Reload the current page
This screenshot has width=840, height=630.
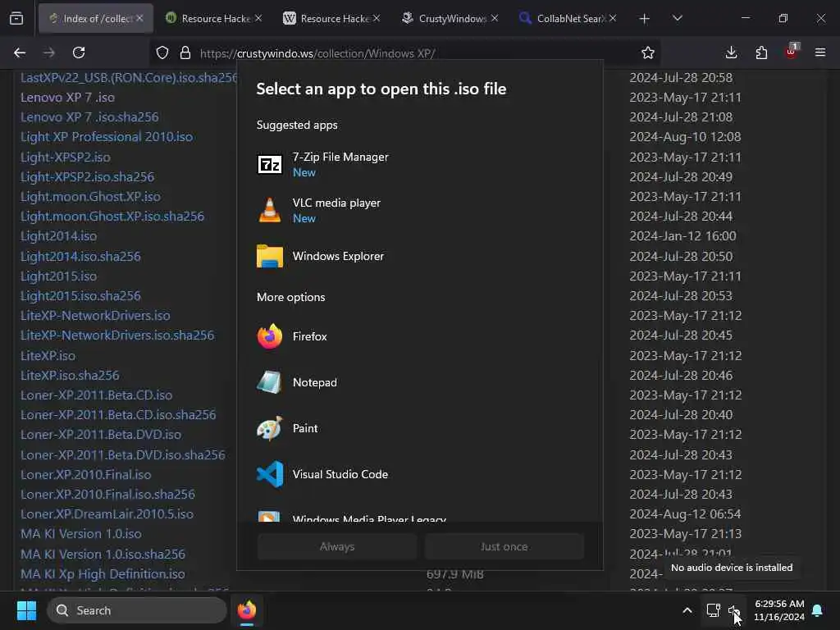[79, 52]
